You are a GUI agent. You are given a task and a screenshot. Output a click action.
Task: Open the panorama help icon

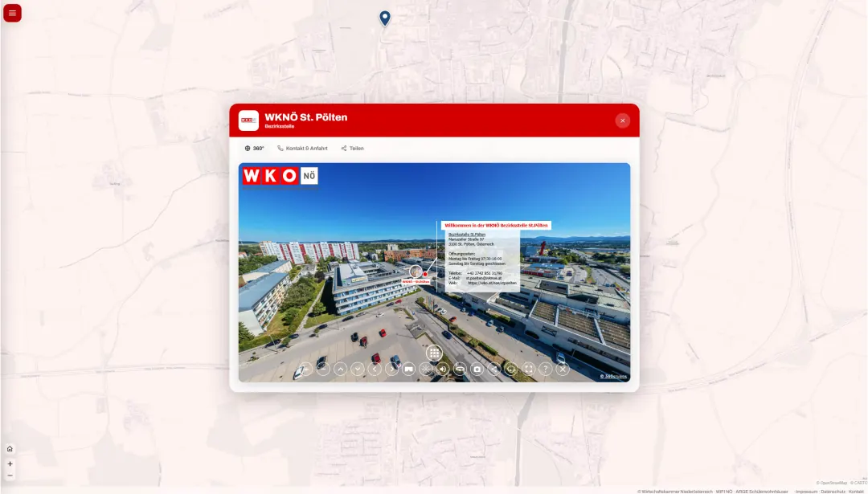click(546, 369)
